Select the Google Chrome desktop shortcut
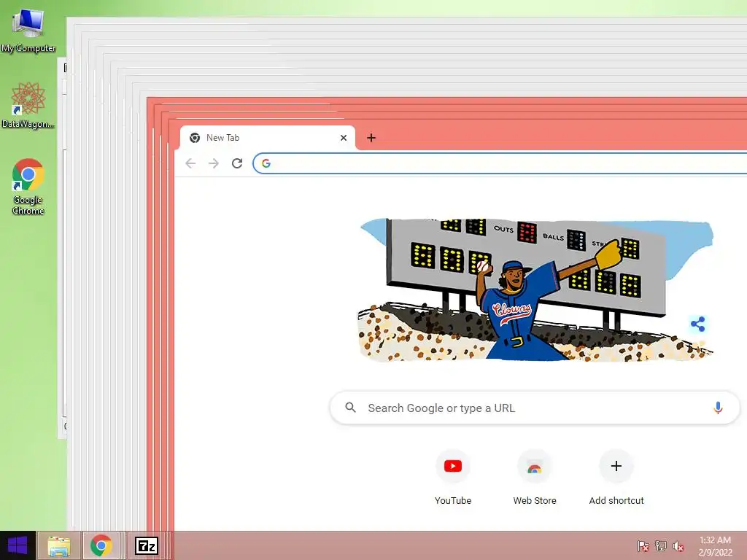Screen dimensions: 747x560 pyautogui.click(x=28, y=187)
